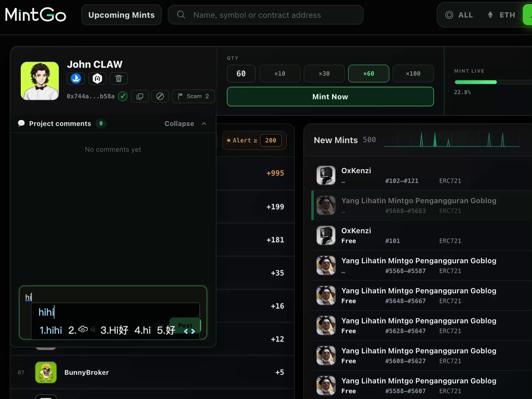This screenshot has width=532, height=399.
Task: Show the next page of IME candidates
Action: pos(192,331)
